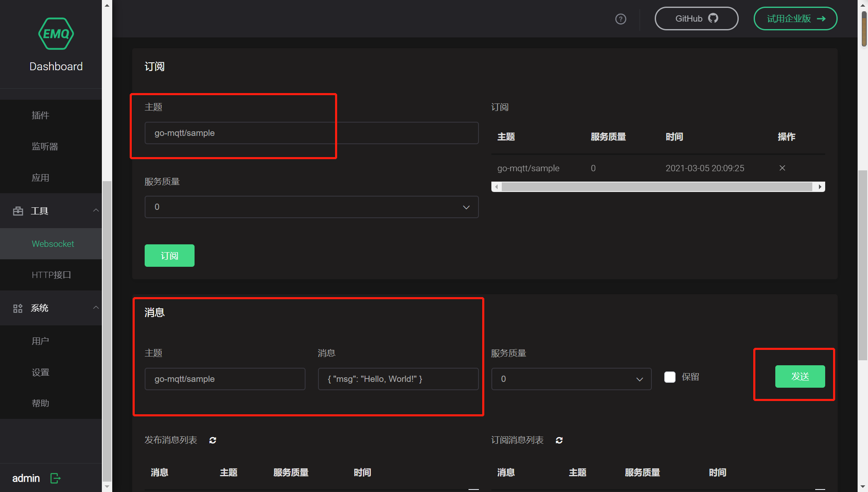
Task: Collapse the 系统 sidebar section
Action: pyautogui.click(x=96, y=308)
